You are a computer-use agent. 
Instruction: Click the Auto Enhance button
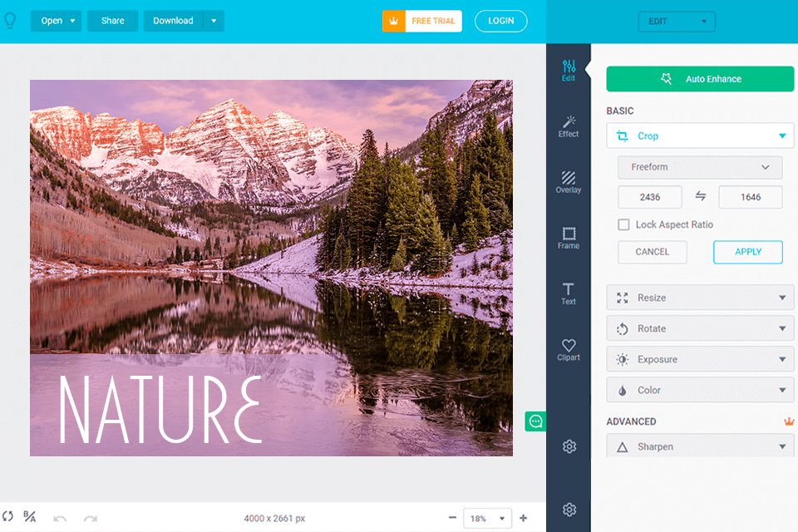pos(700,79)
